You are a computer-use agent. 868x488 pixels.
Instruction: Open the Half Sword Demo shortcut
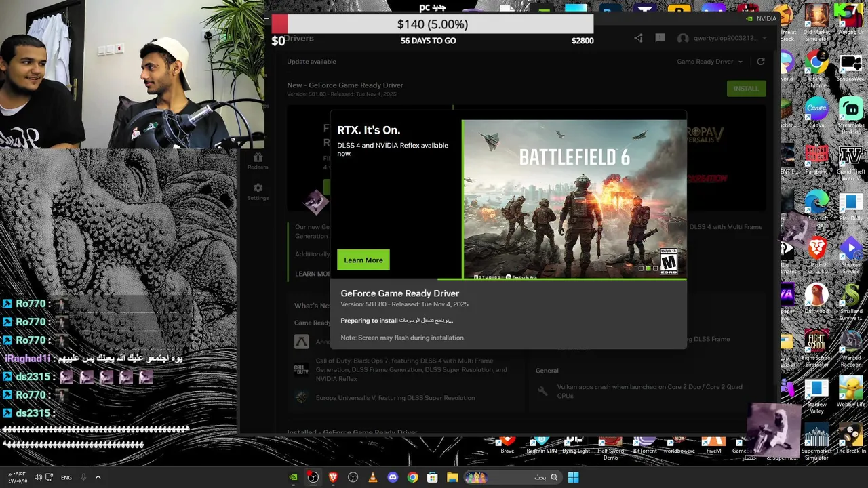click(610, 448)
